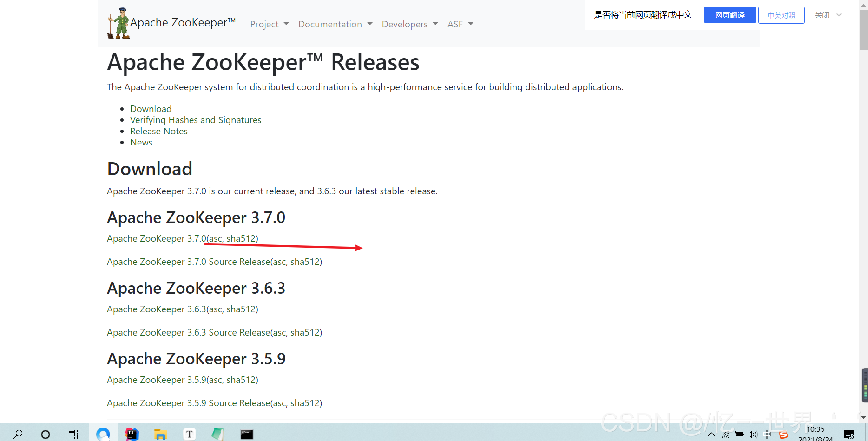Open volume speaker tray icon

click(x=753, y=435)
